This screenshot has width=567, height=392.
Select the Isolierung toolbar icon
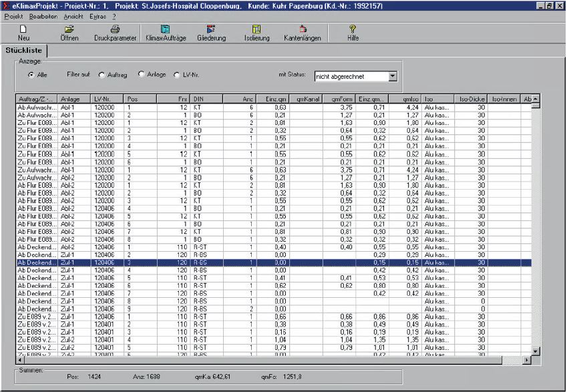click(x=256, y=29)
